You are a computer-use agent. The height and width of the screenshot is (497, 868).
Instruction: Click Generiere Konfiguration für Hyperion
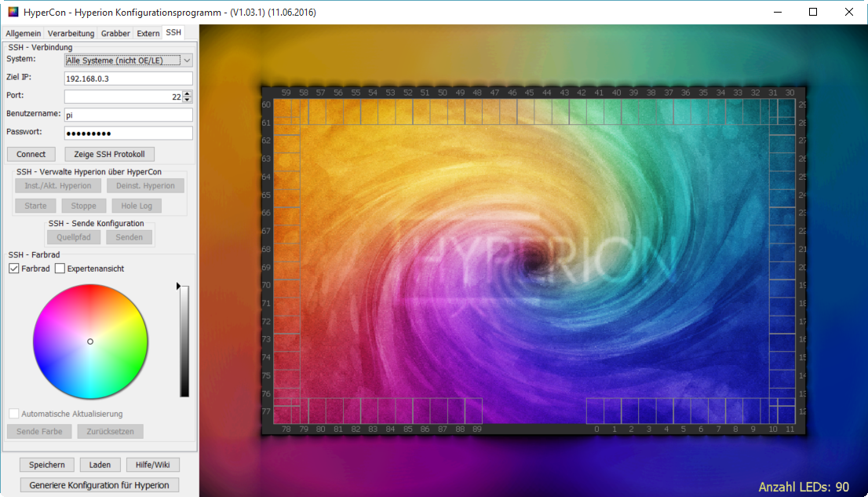[99, 485]
